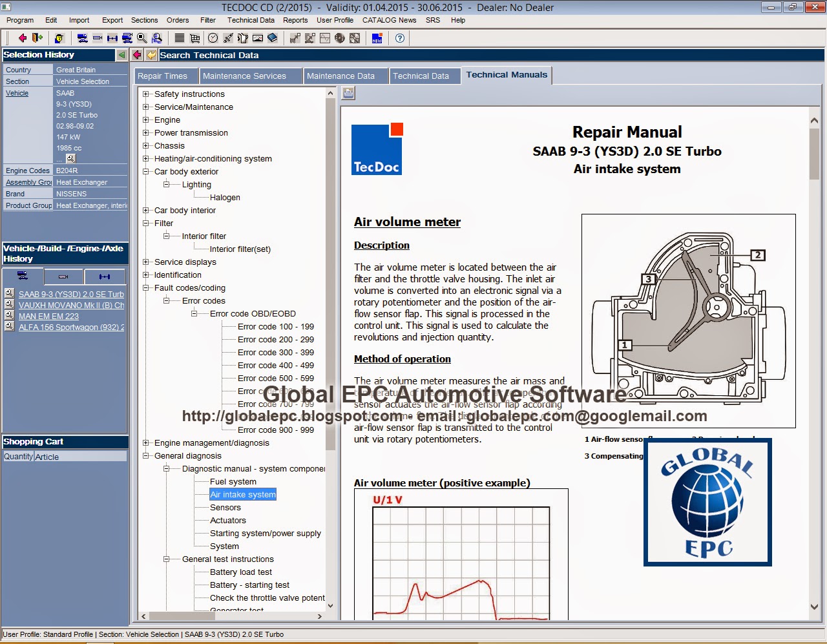Click the Assembly Group link

point(28,182)
